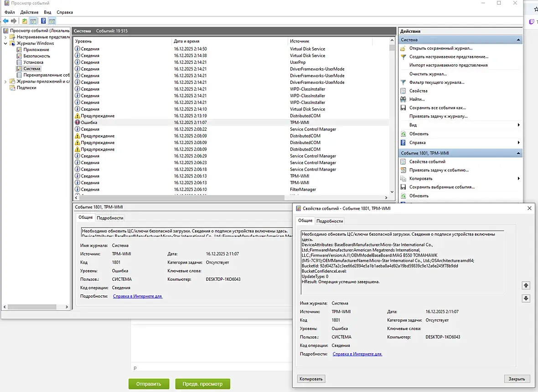Click the Up one level folder icon
The height and width of the screenshot is (392, 538).
coord(25,21)
